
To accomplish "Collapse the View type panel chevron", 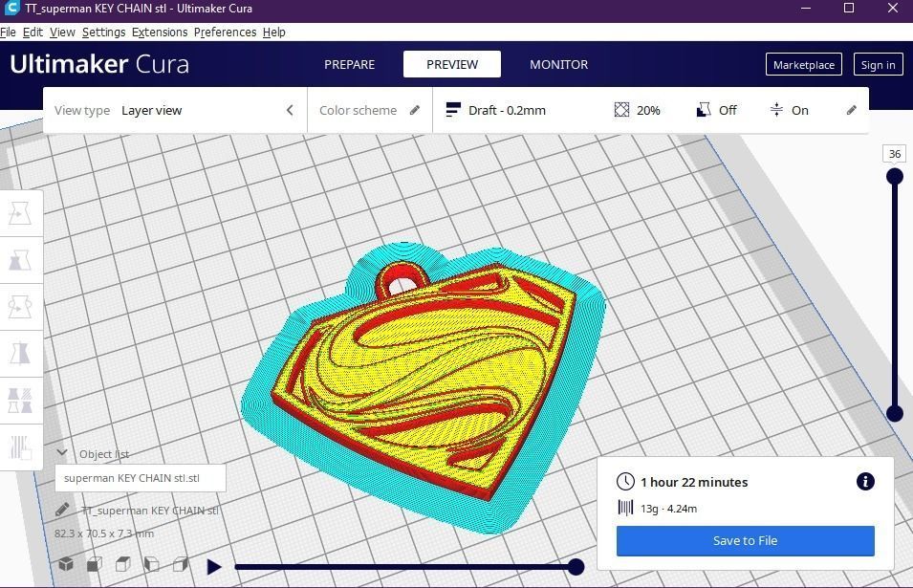I will tap(290, 110).
